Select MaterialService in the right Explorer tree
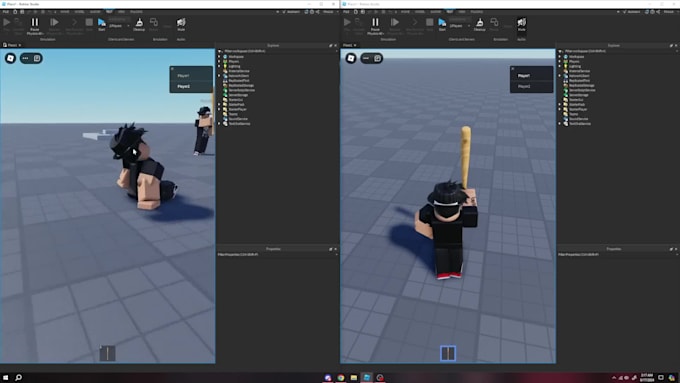This screenshot has height=383, width=680. click(x=579, y=71)
